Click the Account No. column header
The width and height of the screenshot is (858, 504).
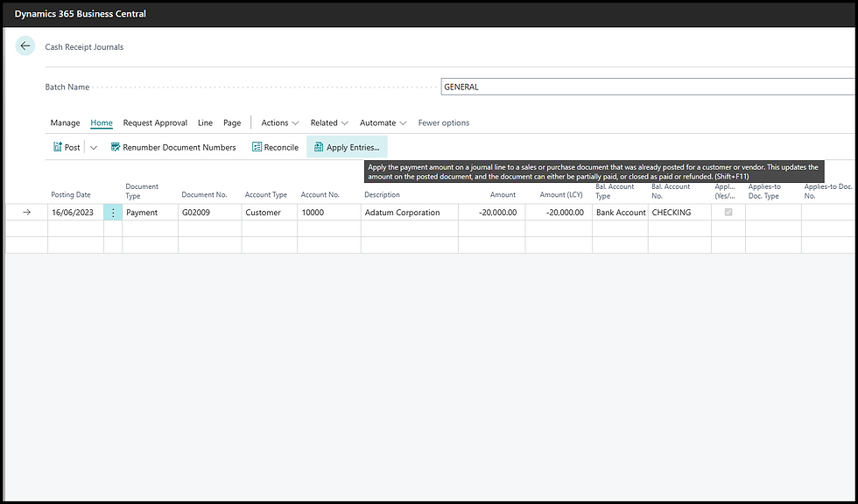point(320,194)
